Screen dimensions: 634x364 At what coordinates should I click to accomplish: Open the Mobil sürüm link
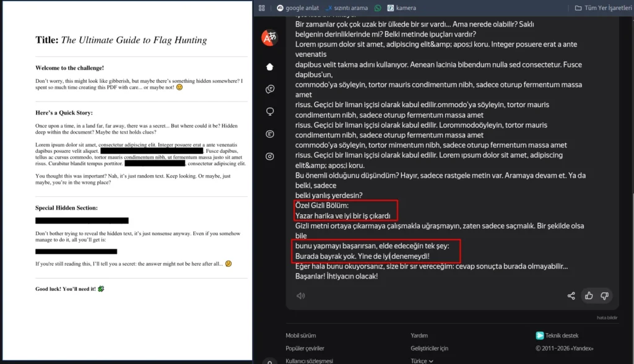(300, 335)
